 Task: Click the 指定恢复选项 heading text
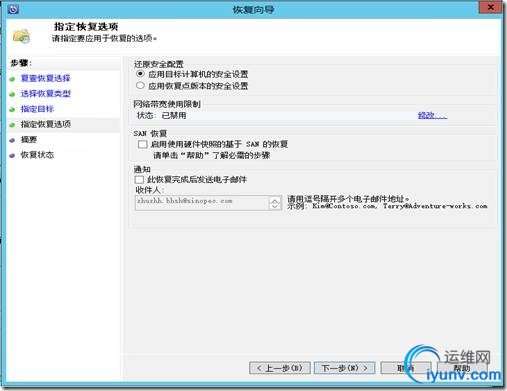coord(86,26)
